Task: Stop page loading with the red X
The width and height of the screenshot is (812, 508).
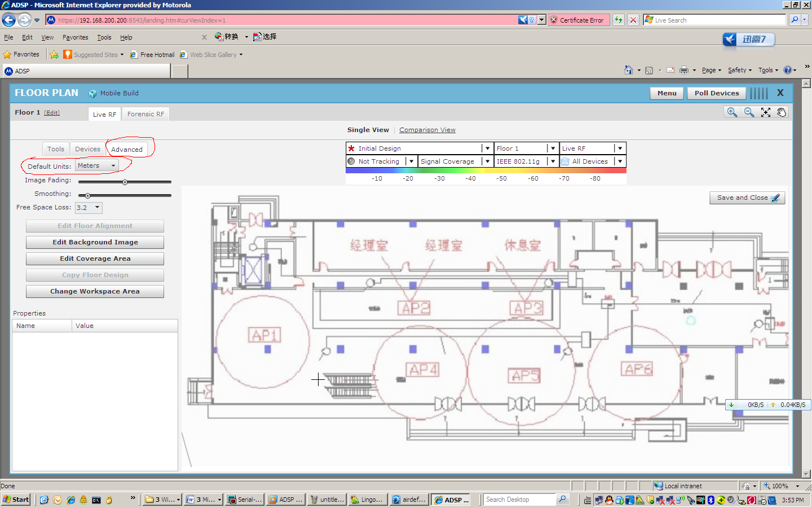Action: (x=633, y=20)
